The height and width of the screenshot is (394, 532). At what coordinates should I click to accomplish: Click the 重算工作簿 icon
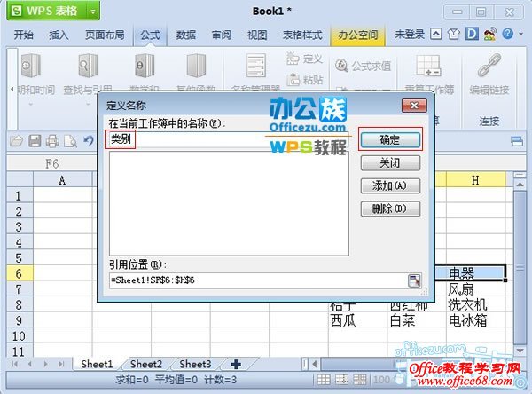pos(428,65)
